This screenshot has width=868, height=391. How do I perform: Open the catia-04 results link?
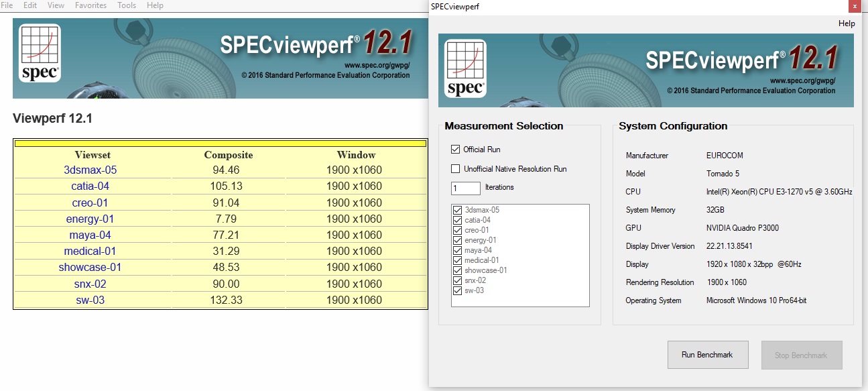[x=90, y=186]
